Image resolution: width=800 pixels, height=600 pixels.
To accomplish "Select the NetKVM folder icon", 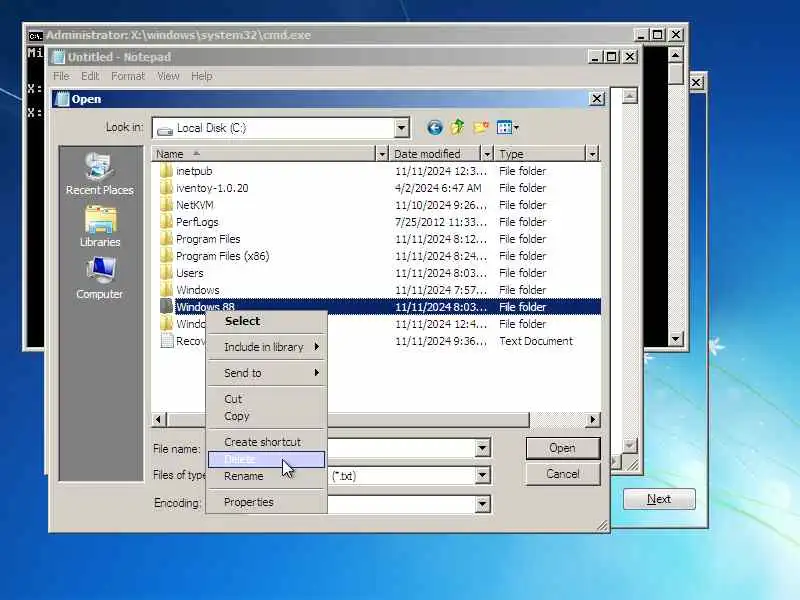I will pyautogui.click(x=166, y=205).
